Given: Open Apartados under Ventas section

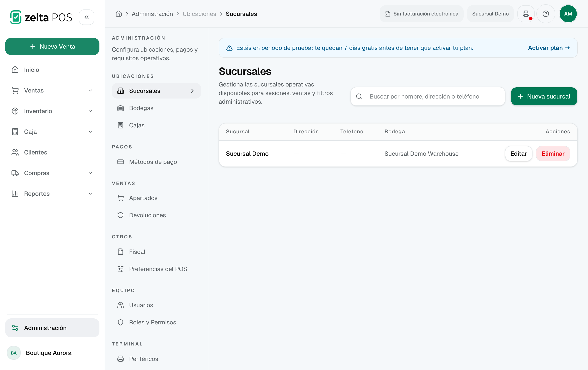Looking at the screenshot, I should (156, 198).
